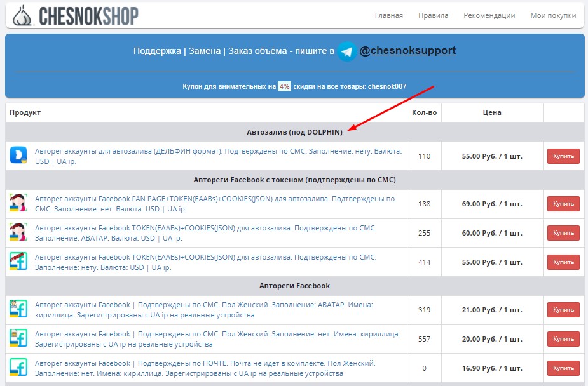Click quantity value 188
Screen dimensions: 588x386
click(424, 204)
